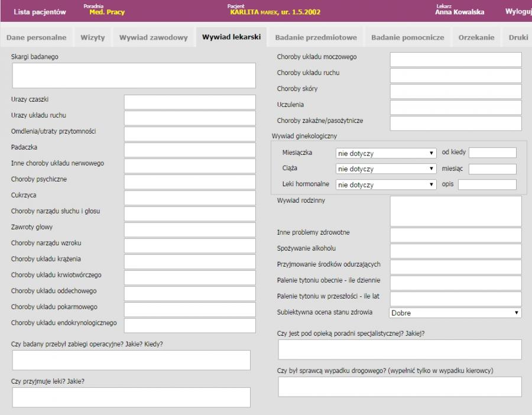This screenshot has height=415, width=532.
Task: Focus Inne choroby układu nerwowego field
Action: (190, 166)
